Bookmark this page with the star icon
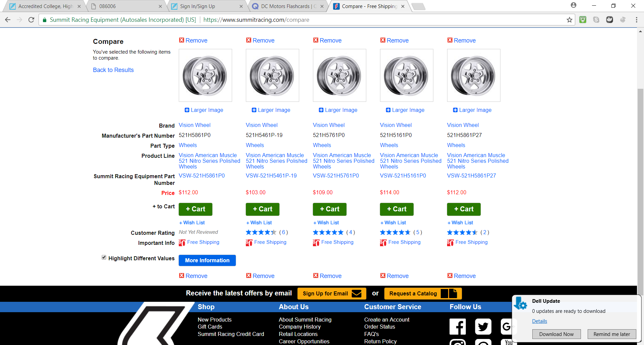Viewport: 644px width, 345px height. pyautogui.click(x=569, y=20)
